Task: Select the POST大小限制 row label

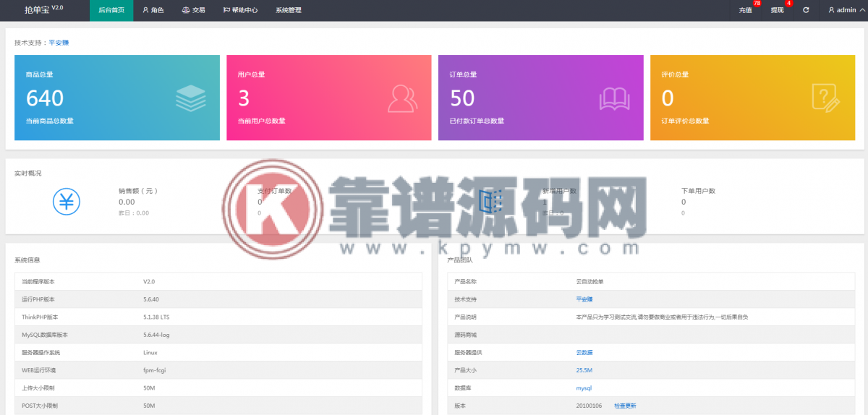Action: click(x=39, y=406)
